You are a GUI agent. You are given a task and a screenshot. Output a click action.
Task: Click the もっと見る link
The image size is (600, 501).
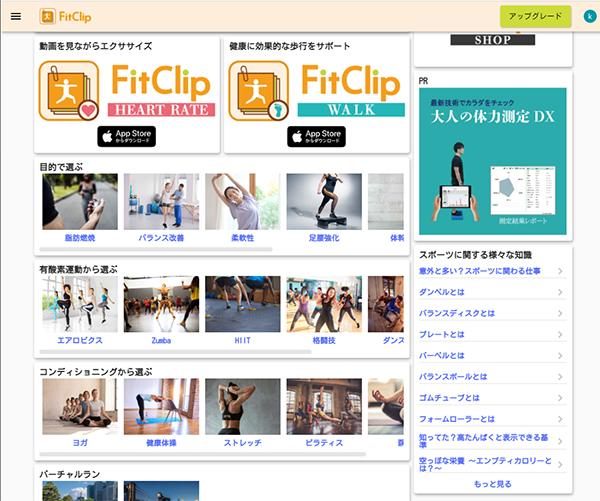click(x=492, y=484)
